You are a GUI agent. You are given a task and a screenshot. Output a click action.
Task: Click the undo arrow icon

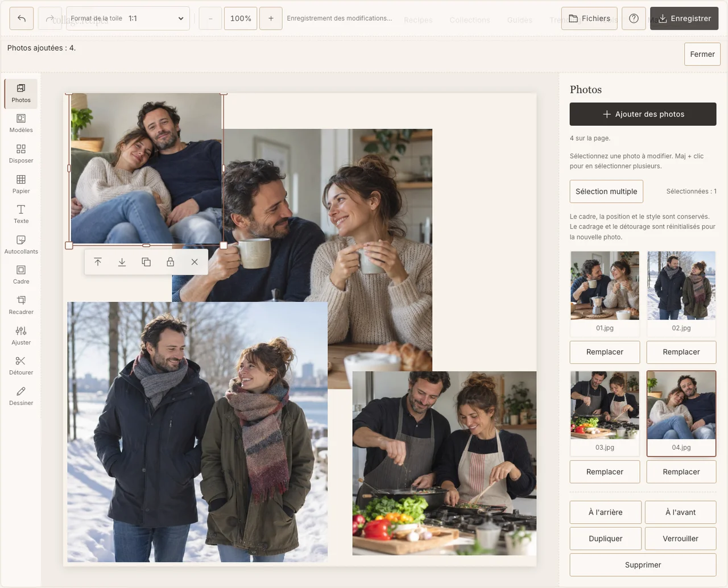tap(22, 18)
